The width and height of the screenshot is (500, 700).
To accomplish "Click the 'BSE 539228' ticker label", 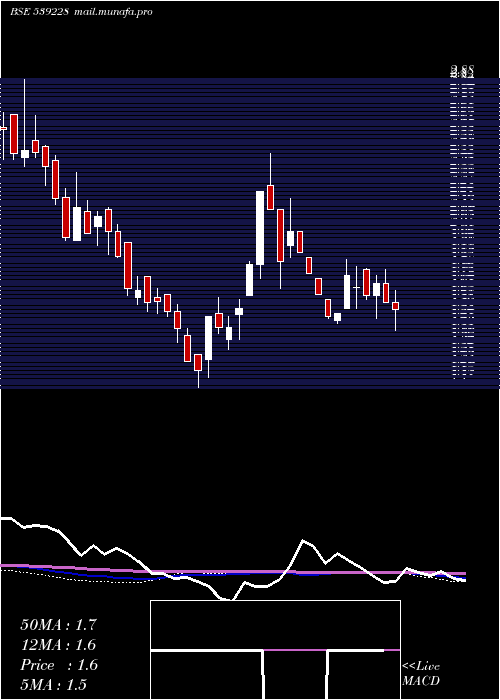I will pos(39,12).
